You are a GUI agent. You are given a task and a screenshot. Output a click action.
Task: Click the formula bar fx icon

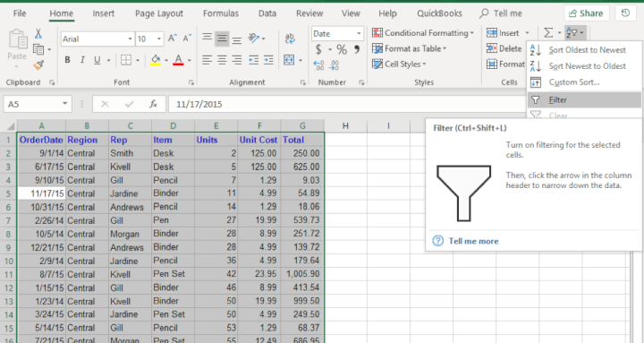click(x=153, y=104)
